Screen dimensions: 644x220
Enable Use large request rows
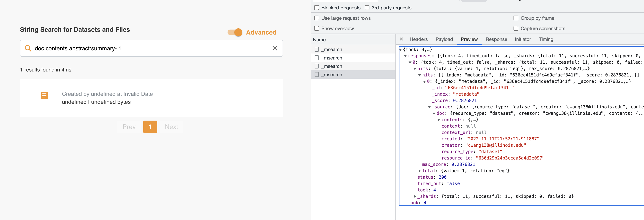coord(317,18)
